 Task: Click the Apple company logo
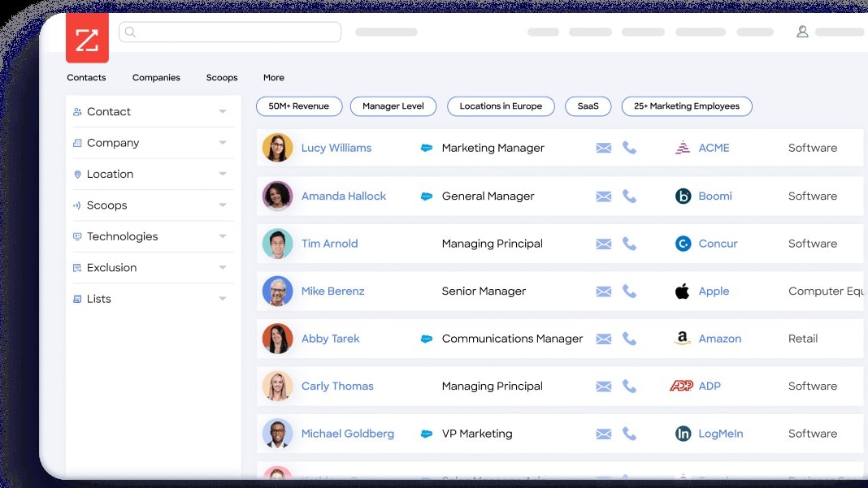coord(683,291)
